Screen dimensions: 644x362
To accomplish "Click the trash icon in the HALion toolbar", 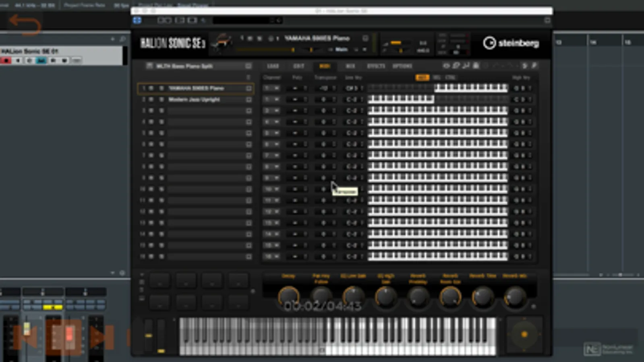I will tap(476, 66).
